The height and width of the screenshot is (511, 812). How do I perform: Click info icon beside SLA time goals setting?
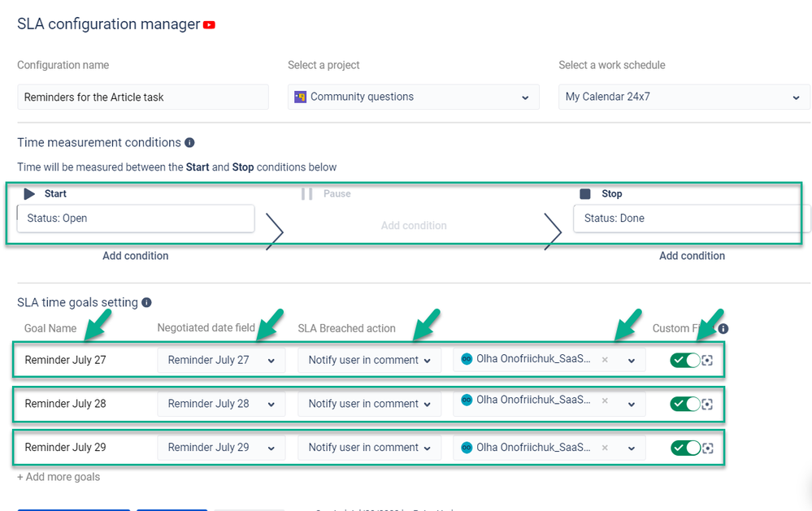[146, 302]
